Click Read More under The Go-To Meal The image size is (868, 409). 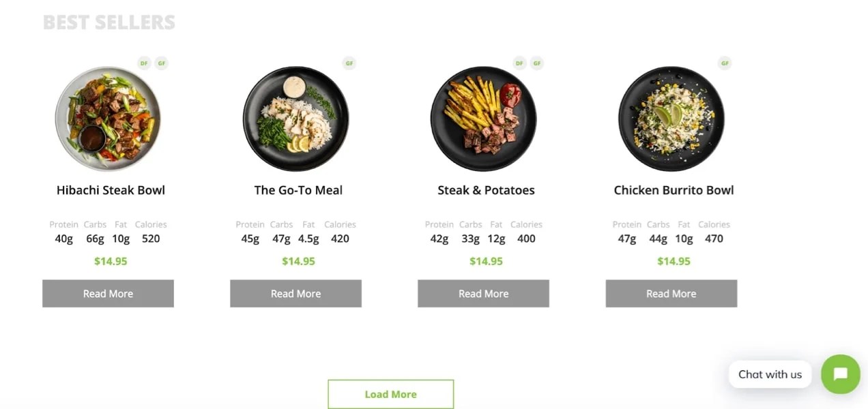(295, 293)
